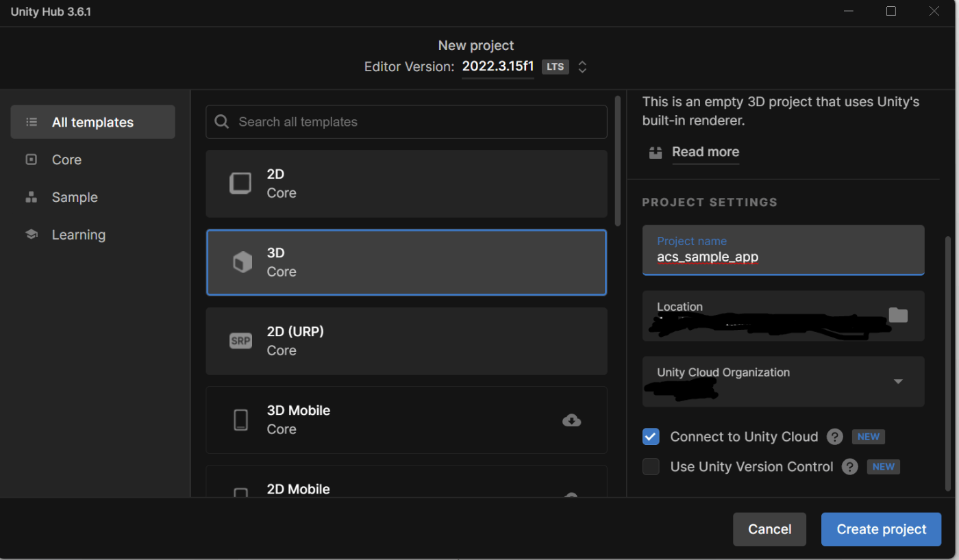Uncheck Connect to Unity Cloud
The width and height of the screenshot is (959, 560).
coord(651,437)
